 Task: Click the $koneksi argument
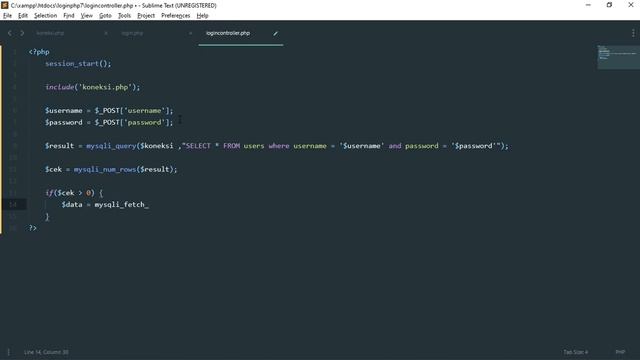click(x=156, y=146)
